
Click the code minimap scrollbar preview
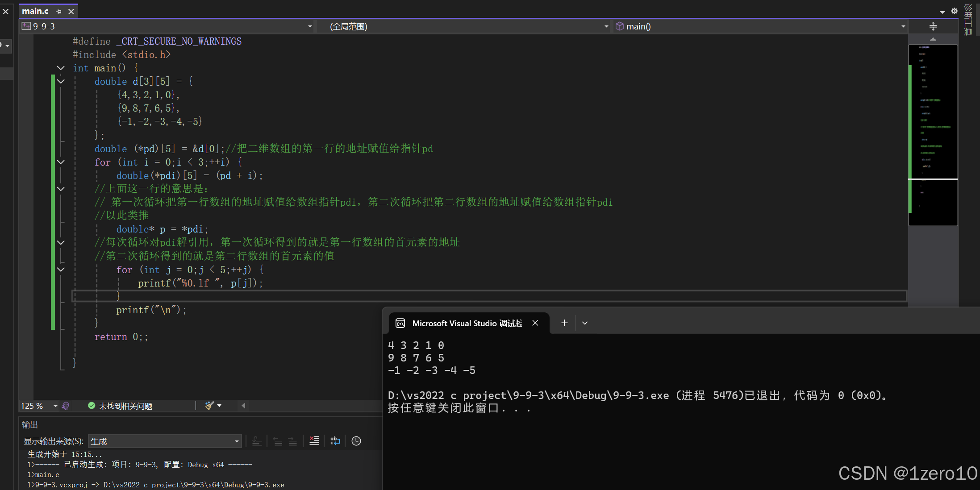pyautogui.click(x=933, y=134)
